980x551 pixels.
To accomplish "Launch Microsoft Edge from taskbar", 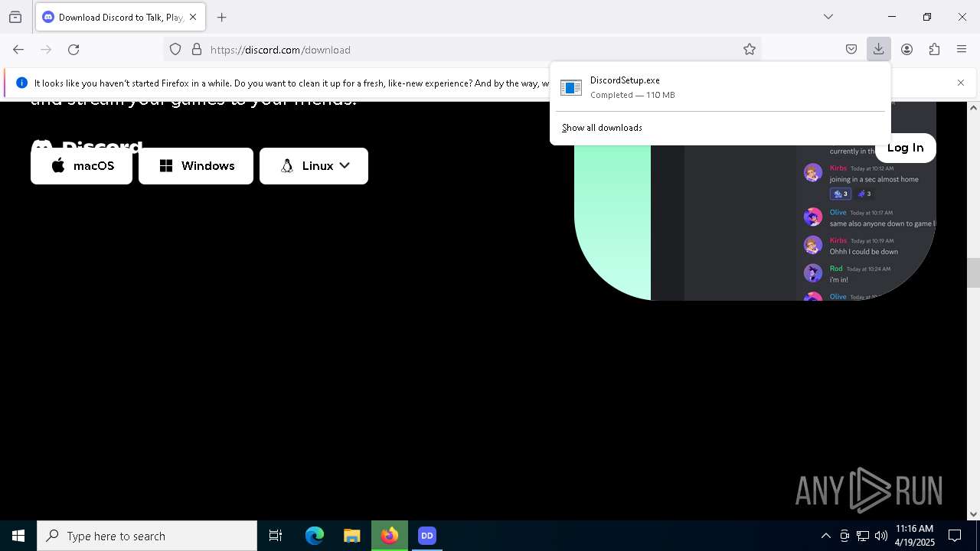I will 315,536.
